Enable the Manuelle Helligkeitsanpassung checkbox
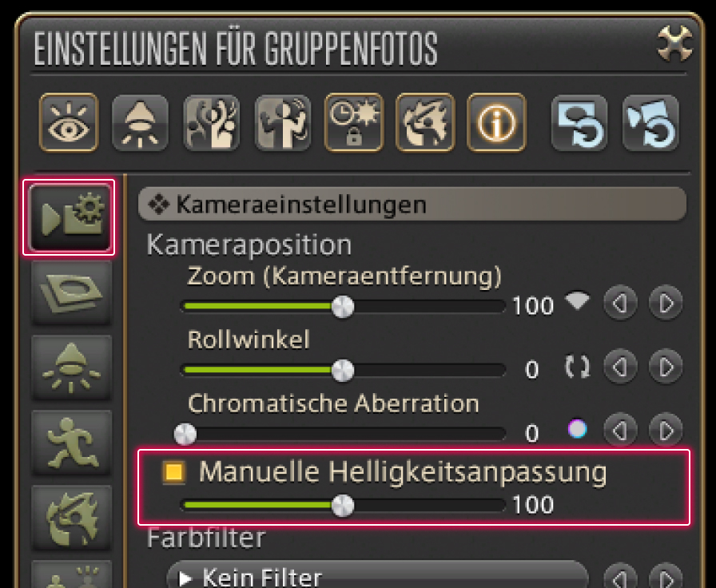Viewport: 716px width, 588px height. [x=174, y=471]
